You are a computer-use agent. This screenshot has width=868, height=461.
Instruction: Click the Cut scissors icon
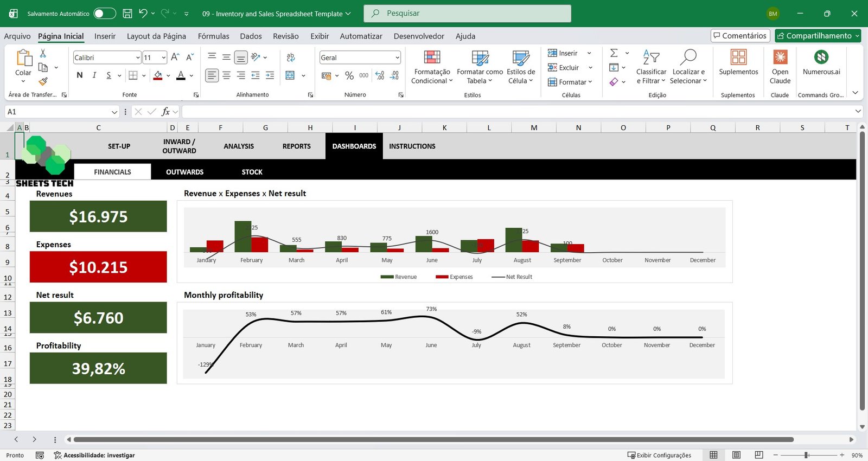point(43,53)
